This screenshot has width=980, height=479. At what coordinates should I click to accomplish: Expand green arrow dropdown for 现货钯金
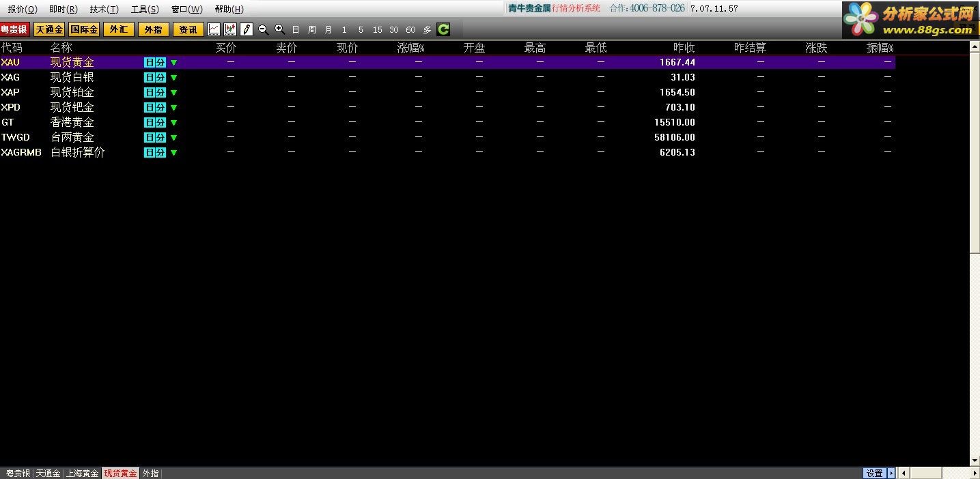(173, 107)
